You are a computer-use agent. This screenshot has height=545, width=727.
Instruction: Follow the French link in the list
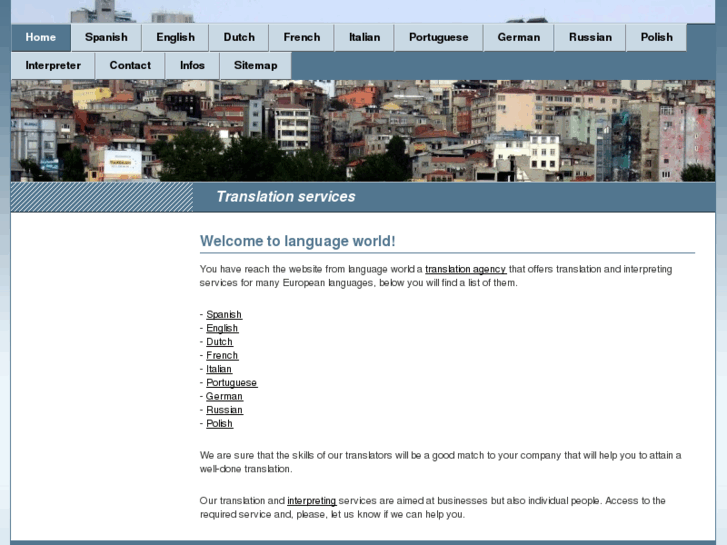tap(222, 356)
